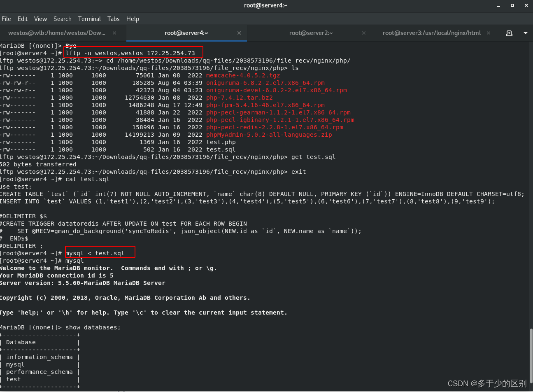Click the php-7.4.12.tar.bz2 filename
Image resolution: width=533 pixels, height=392 pixels.
click(x=239, y=98)
